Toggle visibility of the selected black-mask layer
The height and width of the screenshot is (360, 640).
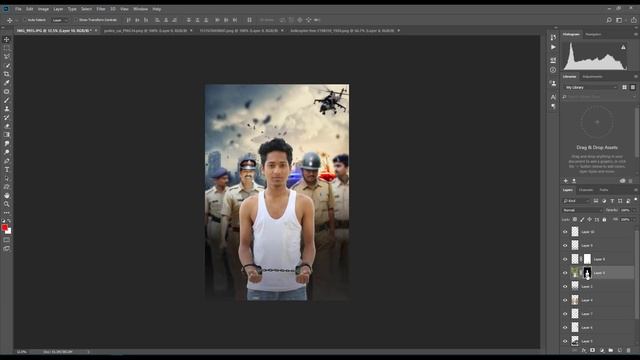tap(565, 273)
